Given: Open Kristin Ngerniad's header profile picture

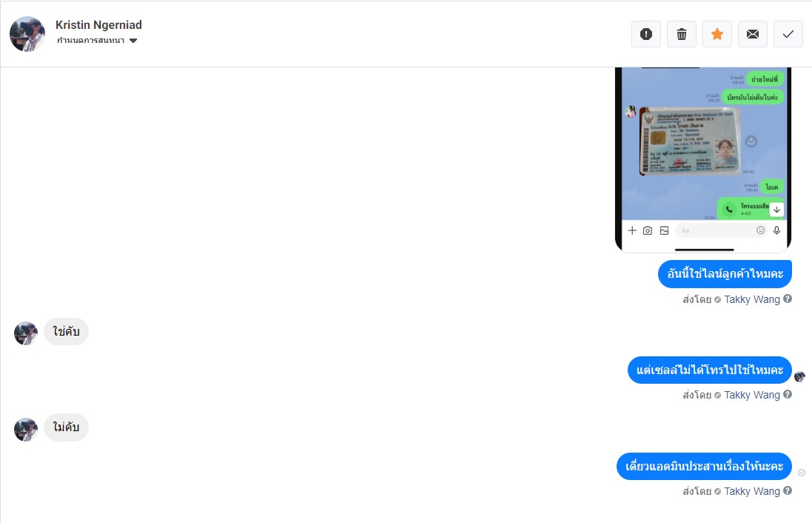Looking at the screenshot, I should [x=27, y=33].
